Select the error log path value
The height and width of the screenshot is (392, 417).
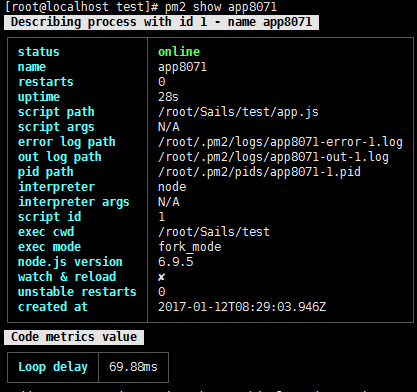[280, 142]
